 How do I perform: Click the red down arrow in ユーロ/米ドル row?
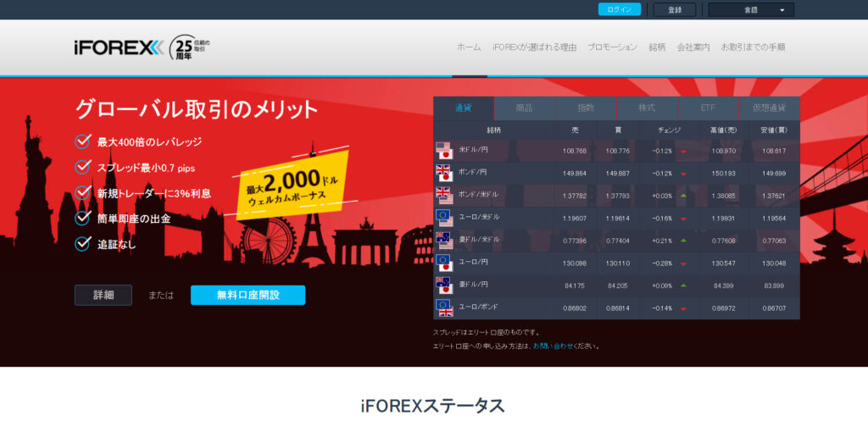point(684,219)
